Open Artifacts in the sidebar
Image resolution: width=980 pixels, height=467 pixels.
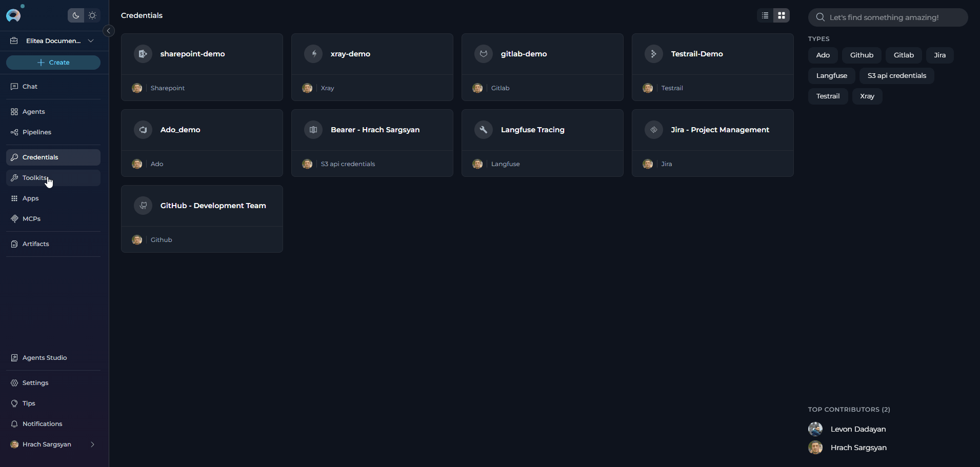[x=53, y=244]
